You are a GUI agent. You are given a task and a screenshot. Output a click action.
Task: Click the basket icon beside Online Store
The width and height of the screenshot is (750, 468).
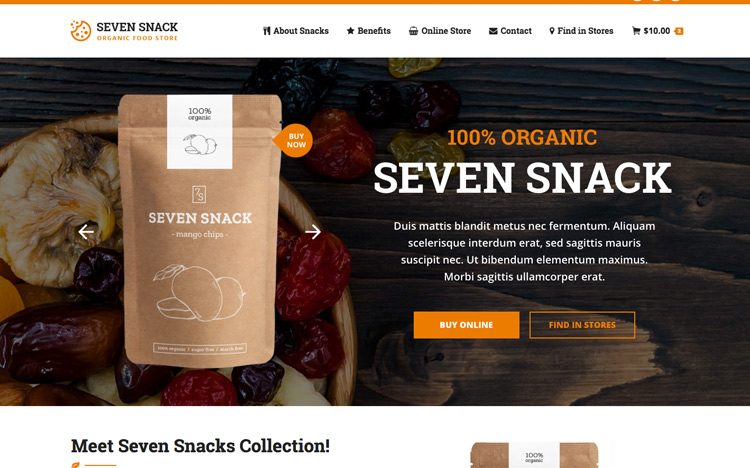(413, 31)
